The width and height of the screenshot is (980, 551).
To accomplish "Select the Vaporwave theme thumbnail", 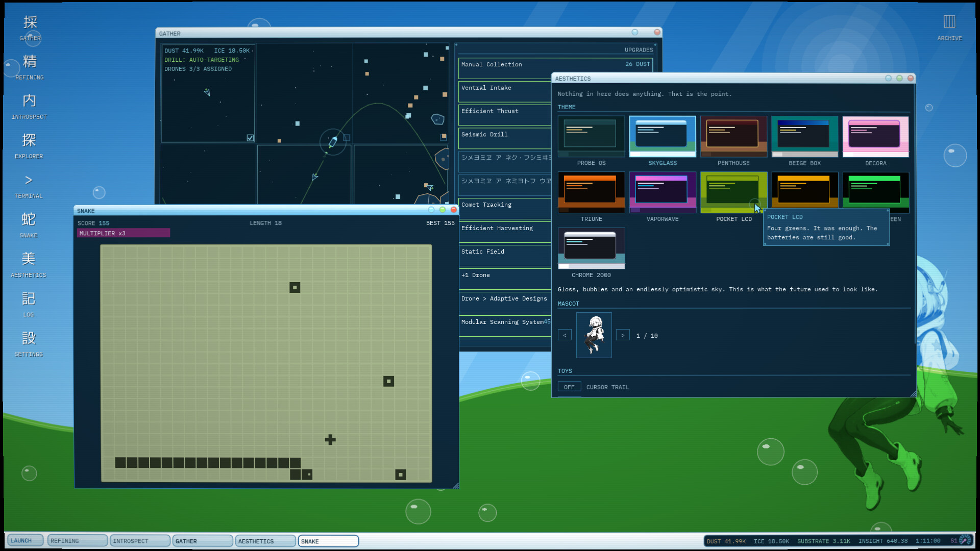I will [663, 192].
